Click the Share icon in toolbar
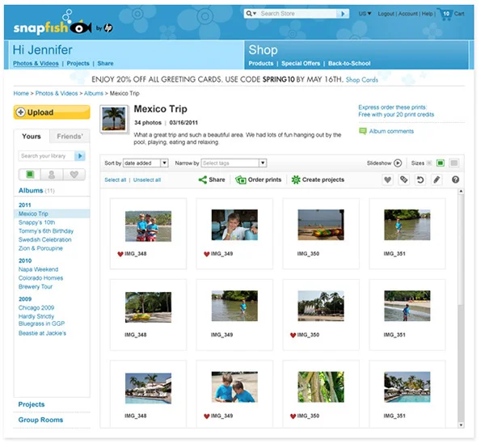This screenshot has height=448, width=485. (203, 180)
